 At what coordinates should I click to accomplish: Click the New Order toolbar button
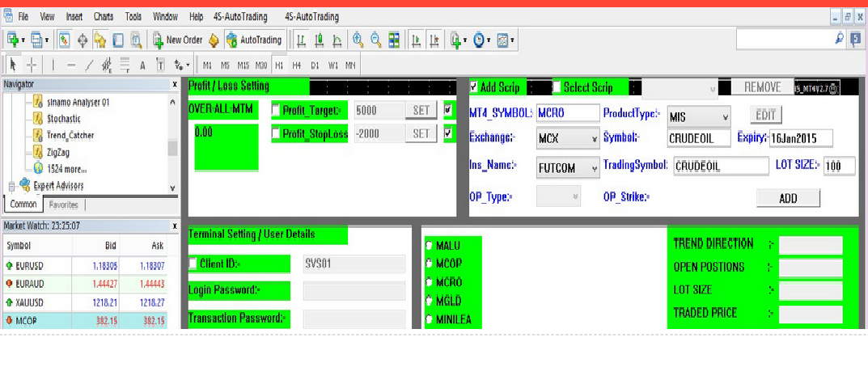[178, 40]
